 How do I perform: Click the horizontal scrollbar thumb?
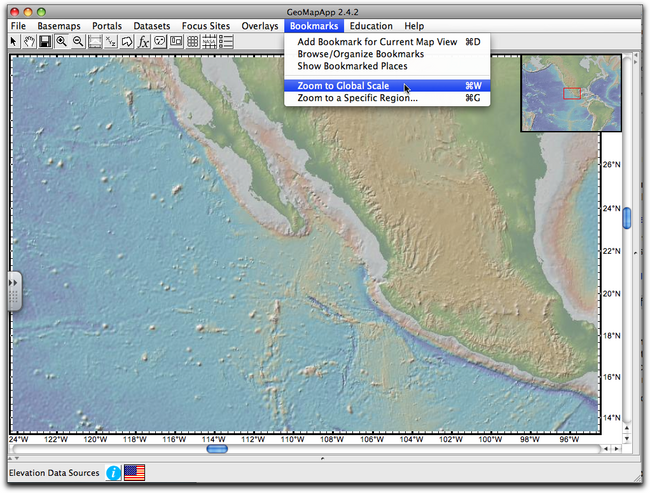click(x=217, y=449)
